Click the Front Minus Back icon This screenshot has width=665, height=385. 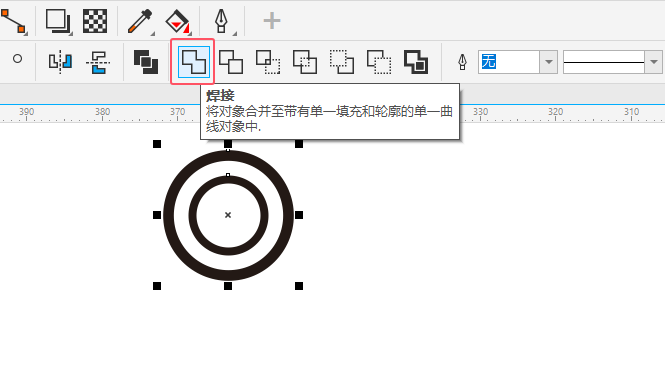[x=342, y=62]
